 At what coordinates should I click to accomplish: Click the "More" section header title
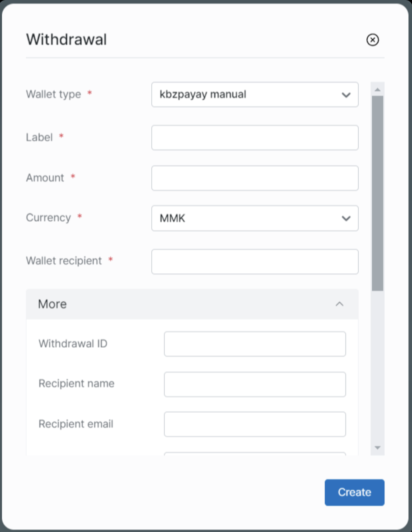tap(52, 304)
